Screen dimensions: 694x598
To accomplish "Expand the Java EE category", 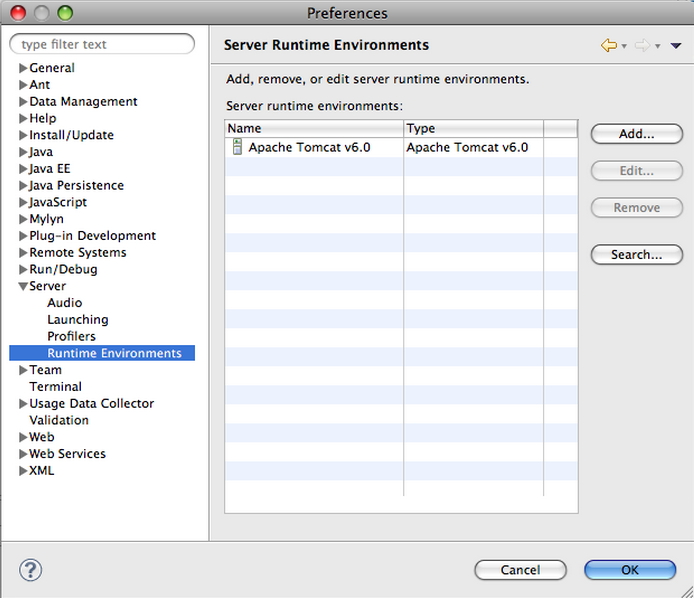I will tap(23, 169).
